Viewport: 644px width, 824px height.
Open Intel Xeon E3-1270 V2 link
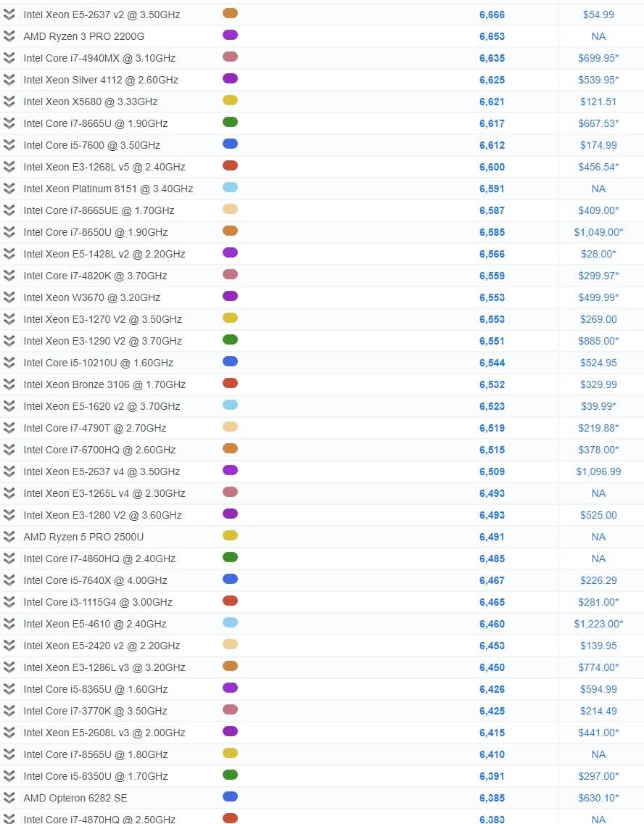point(102,319)
